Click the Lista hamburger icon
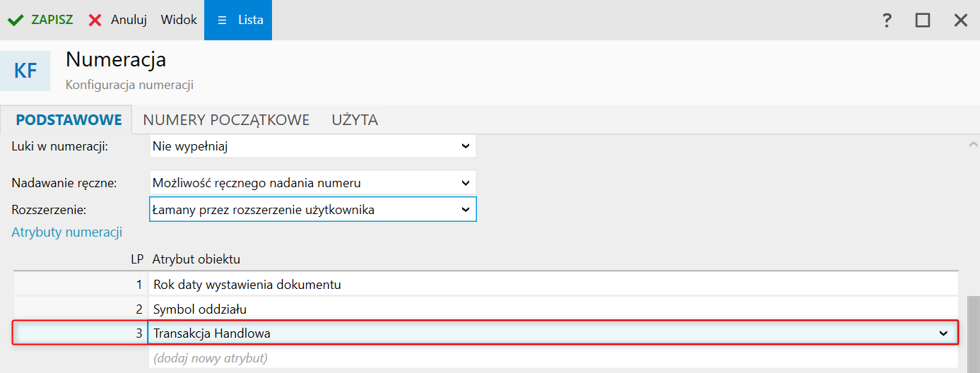Viewport: 980px width, 373px height. (x=222, y=20)
